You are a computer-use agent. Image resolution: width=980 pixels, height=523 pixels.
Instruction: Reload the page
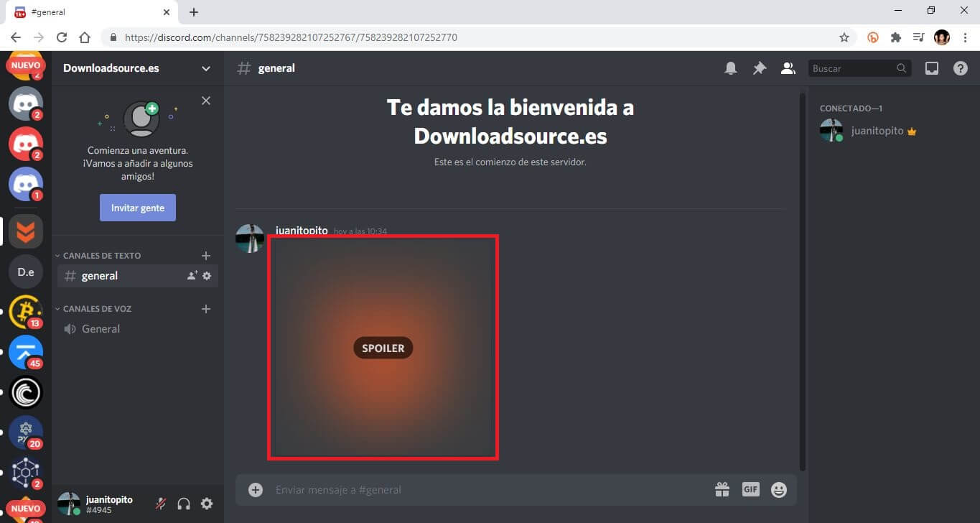pos(62,37)
